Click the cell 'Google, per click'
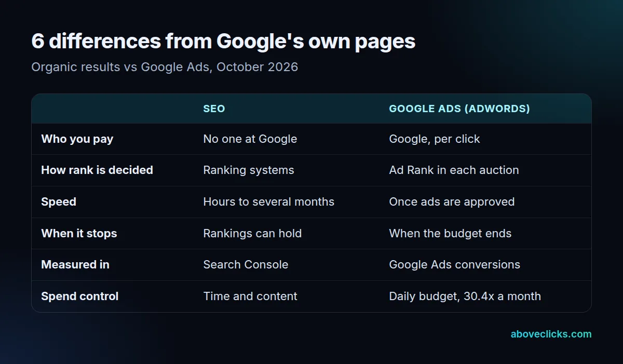The height and width of the screenshot is (364, 623). click(x=434, y=139)
